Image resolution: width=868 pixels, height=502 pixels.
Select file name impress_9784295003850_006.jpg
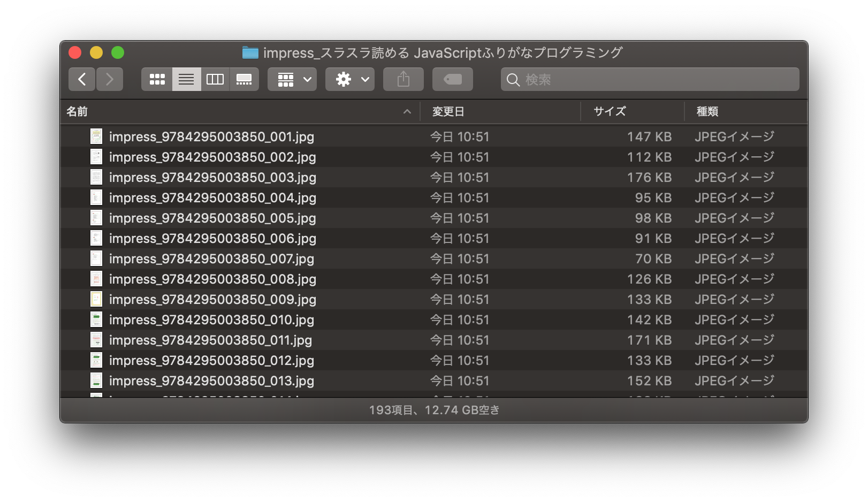(212, 239)
